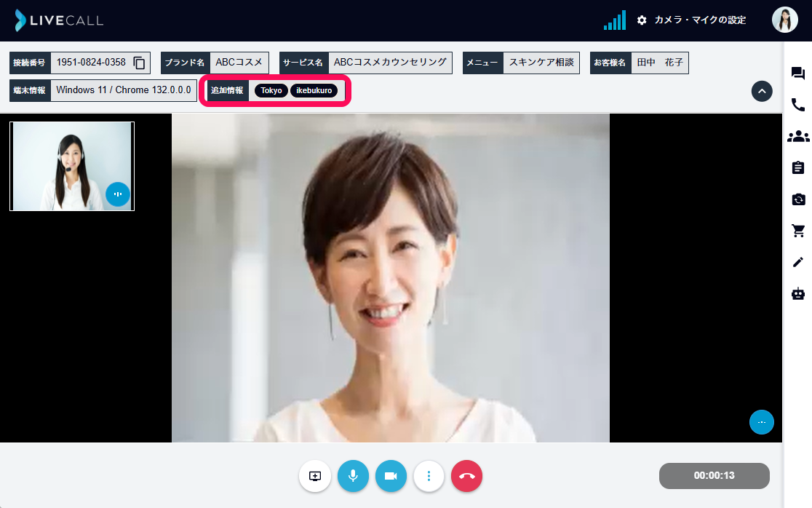Mute the microphone
Screen dimensions: 812x508
353,476
